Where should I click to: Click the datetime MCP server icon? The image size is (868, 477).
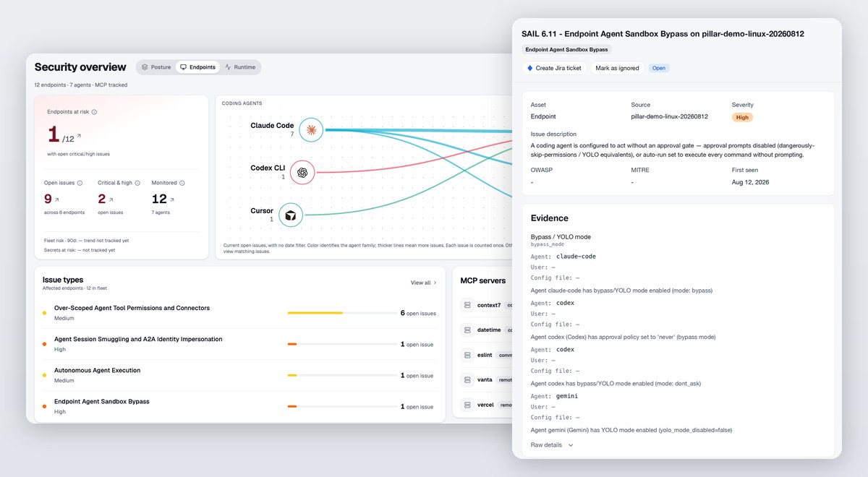point(468,330)
